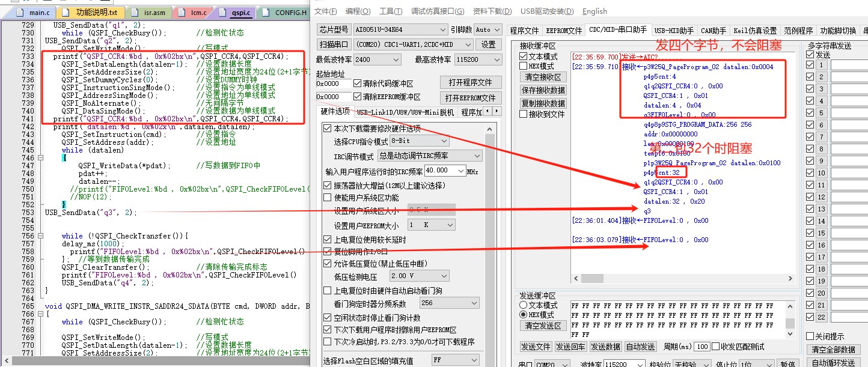This screenshot has width=868, height=367.
Task: Select send buffer 文本模式 radio button
Action: [524, 305]
